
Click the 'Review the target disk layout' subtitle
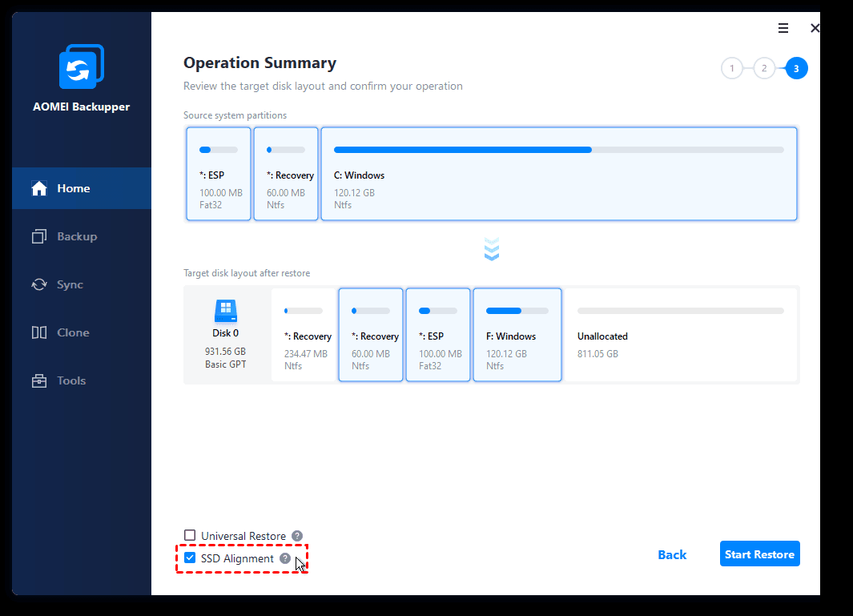pos(323,86)
